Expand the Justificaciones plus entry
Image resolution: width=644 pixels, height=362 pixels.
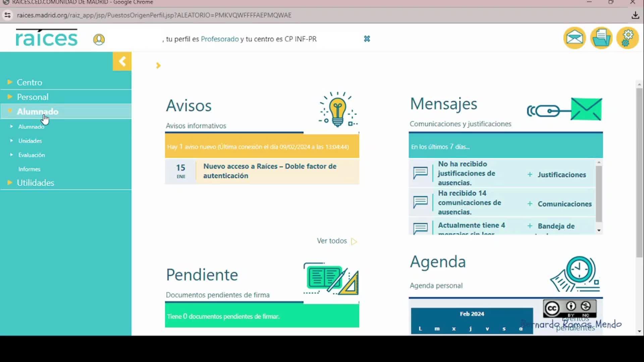click(557, 175)
